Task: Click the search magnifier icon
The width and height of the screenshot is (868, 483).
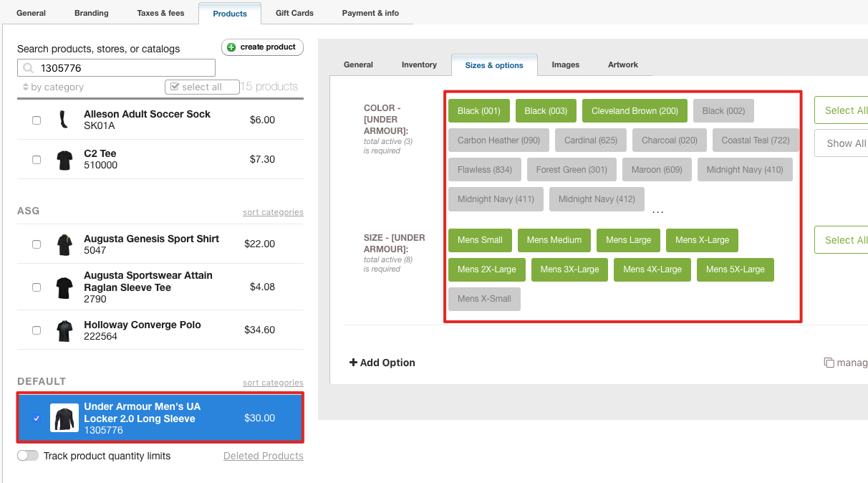Action: (29, 68)
